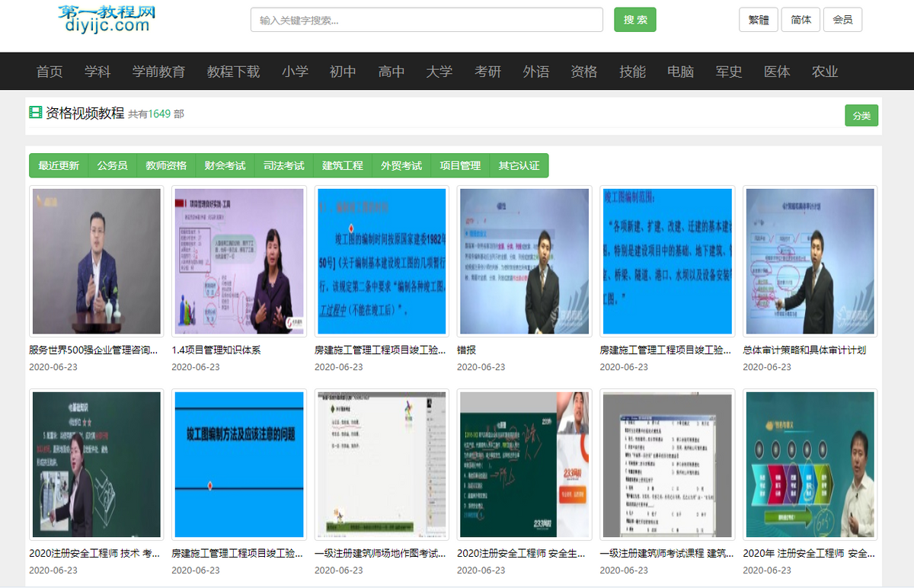Select the 建筑工程 category tab
Viewport: 914px width, 588px height.
coord(342,165)
